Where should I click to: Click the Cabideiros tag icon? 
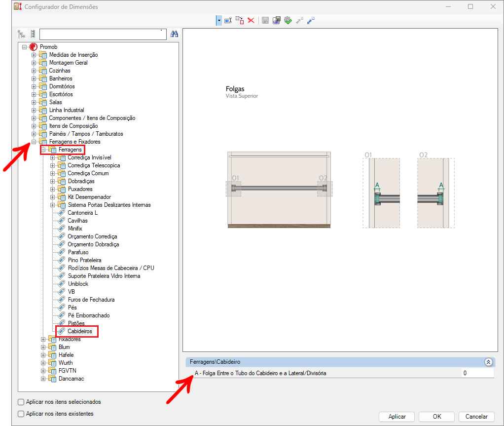coord(61,331)
